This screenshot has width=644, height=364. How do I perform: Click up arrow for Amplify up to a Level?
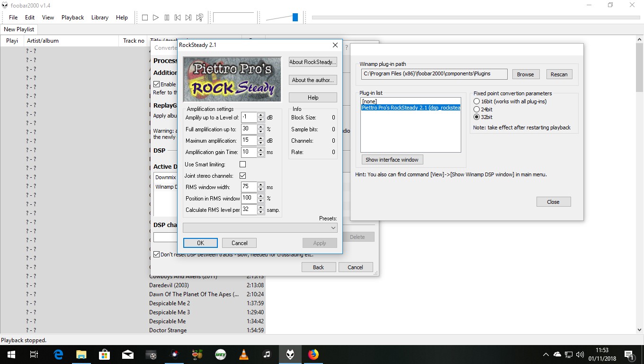pyautogui.click(x=260, y=115)
